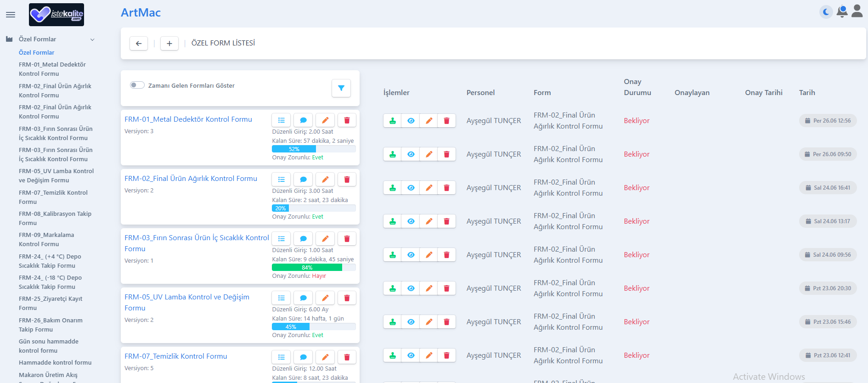The width and height of the screenshot is (868, 383).
Task: Edit the FRM-07 Temizlik Kontrol card
Action: [325, 357]
